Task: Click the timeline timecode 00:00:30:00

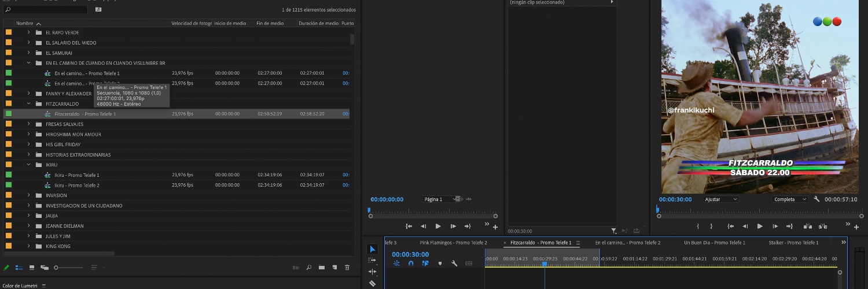Action: pos(410,254)
